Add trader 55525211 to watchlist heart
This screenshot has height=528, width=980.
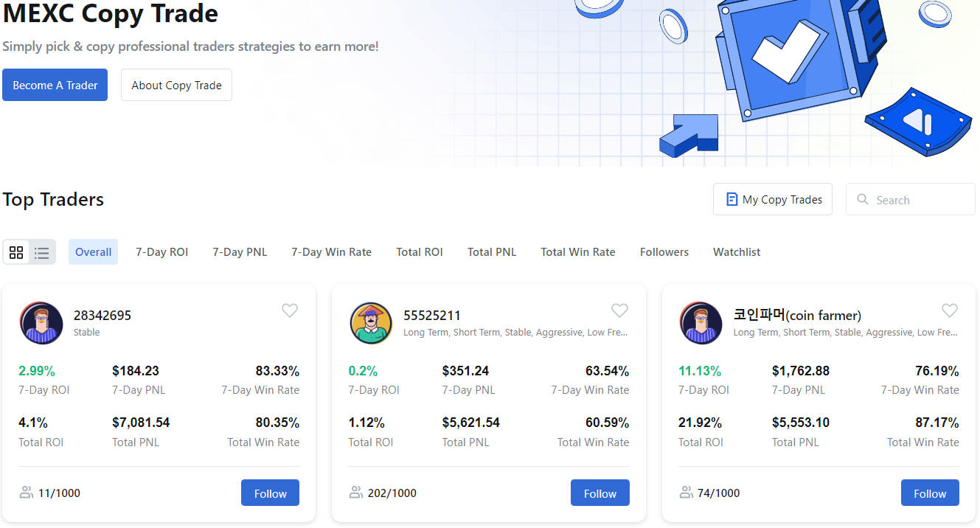[x=620, y=310]
